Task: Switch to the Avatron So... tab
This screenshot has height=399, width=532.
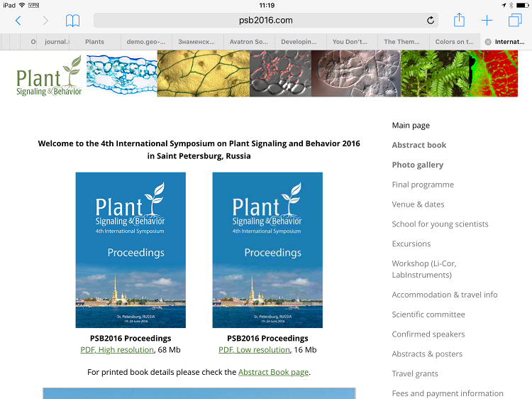Action: click(249, 42)
